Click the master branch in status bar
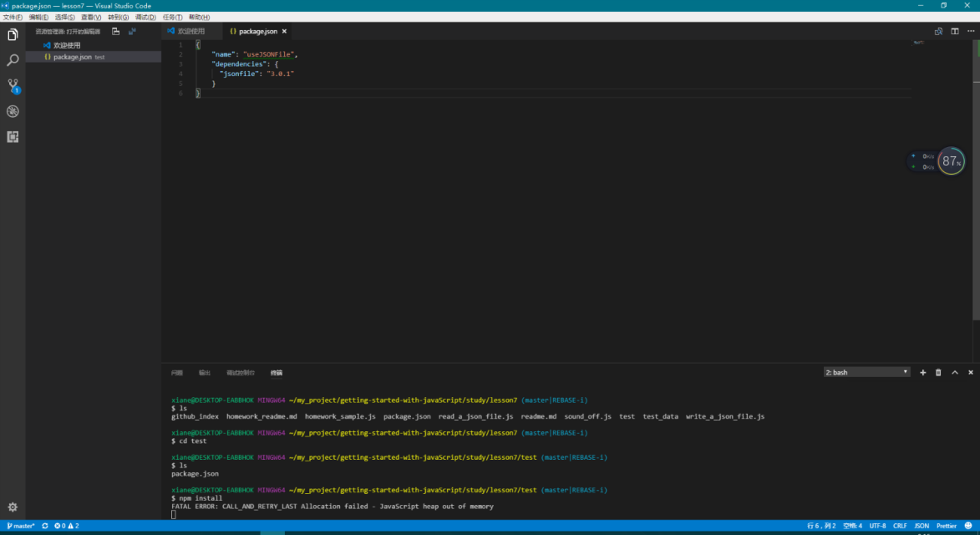The height and width of the screenshot is (535, 980). tap(21, 526)
